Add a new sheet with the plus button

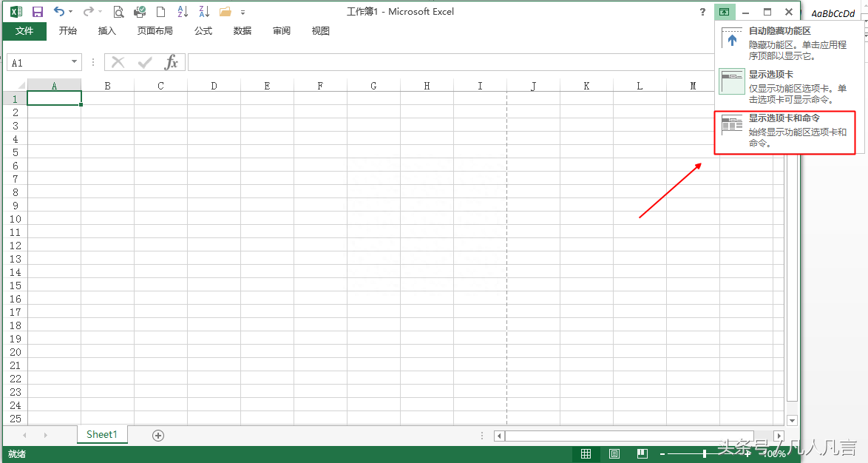coord(157,435)
